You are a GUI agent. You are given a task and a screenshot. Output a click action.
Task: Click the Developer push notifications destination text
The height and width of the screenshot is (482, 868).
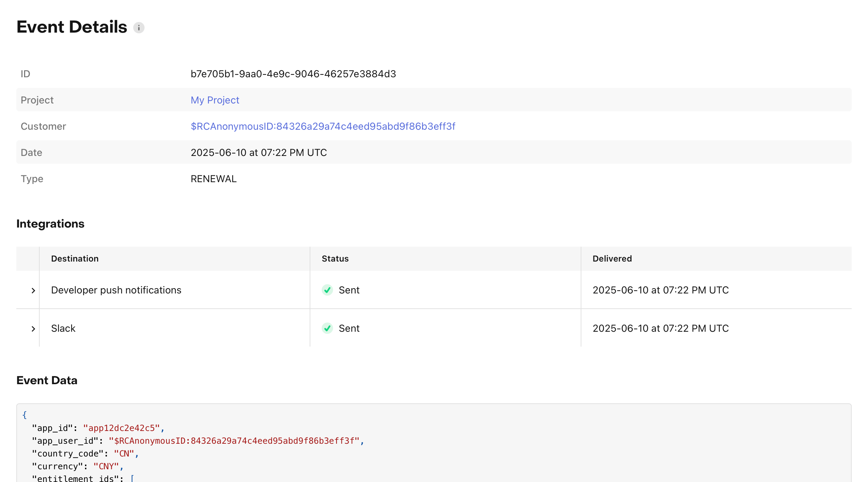(x=116, y=290)
